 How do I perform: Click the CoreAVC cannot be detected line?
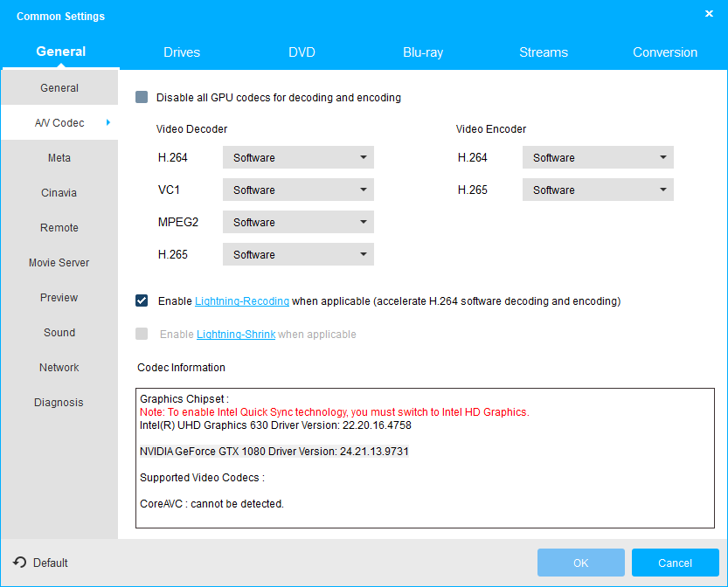[211, 503]
